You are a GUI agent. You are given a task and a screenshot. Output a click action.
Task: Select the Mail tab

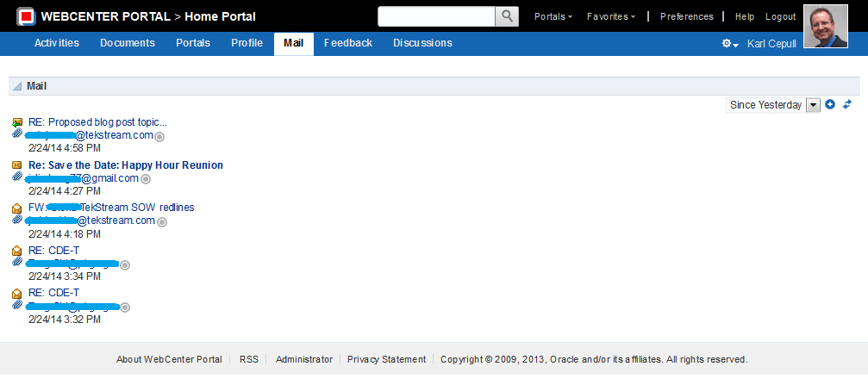pos(293,43)
